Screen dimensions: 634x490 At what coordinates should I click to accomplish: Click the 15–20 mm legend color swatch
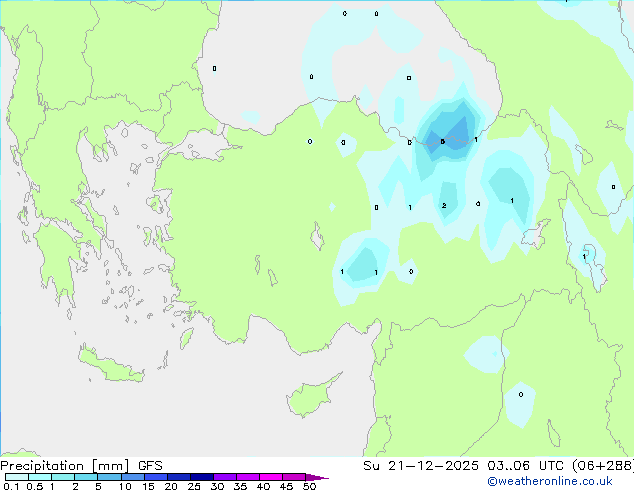155,477
